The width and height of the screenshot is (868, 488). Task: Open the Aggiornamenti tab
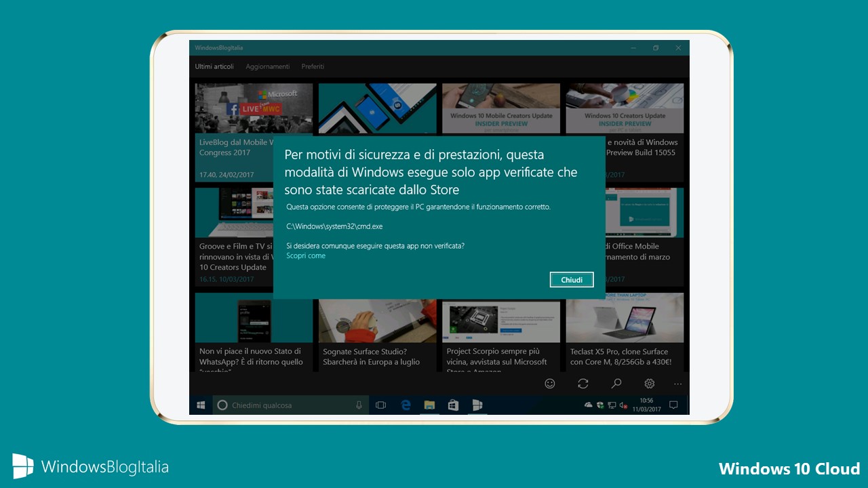coord(268,66)
